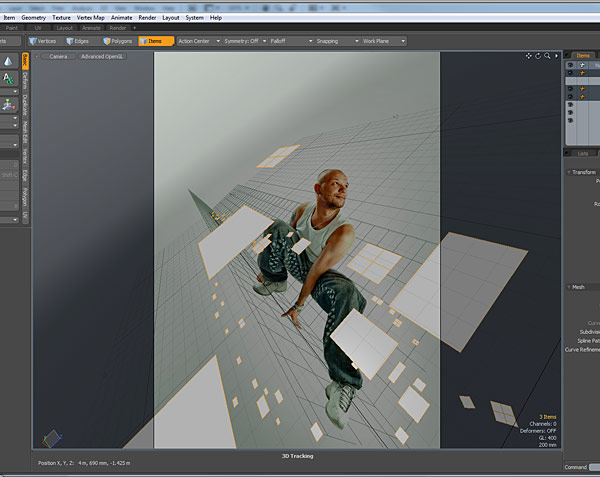Open the Symmetry: Off dropdown
The image size is (600, 477).
click(x=245, y=41)
